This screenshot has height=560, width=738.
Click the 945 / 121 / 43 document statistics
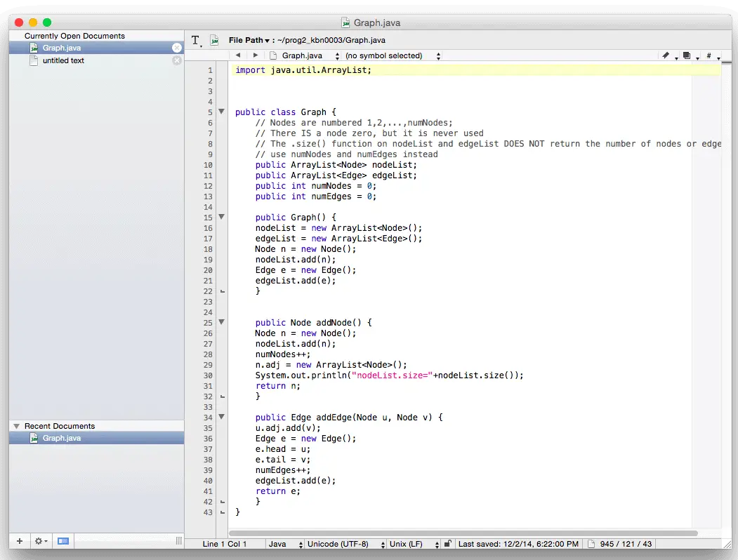[626, 544]
